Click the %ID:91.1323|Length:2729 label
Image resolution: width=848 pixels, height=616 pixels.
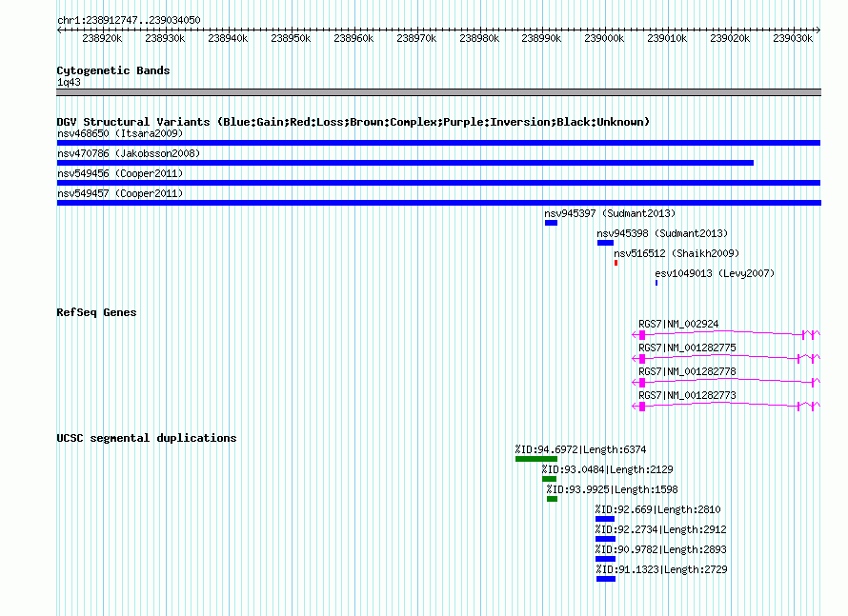(662, 569)
